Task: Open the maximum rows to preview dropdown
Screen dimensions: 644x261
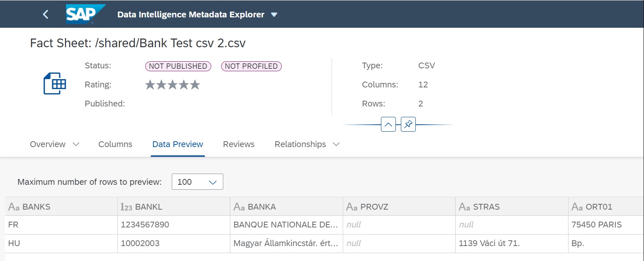Action: tap(213, 182)
